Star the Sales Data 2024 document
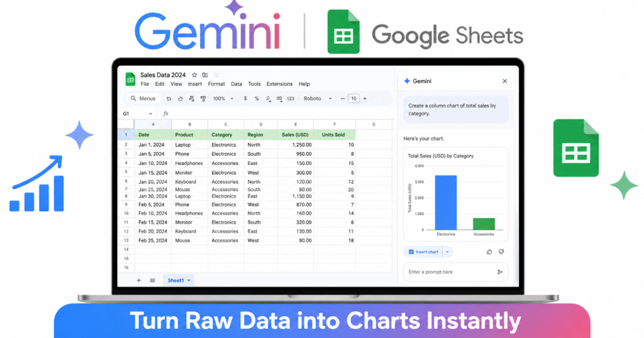This screenshot has height=338, width=644. 194,75
